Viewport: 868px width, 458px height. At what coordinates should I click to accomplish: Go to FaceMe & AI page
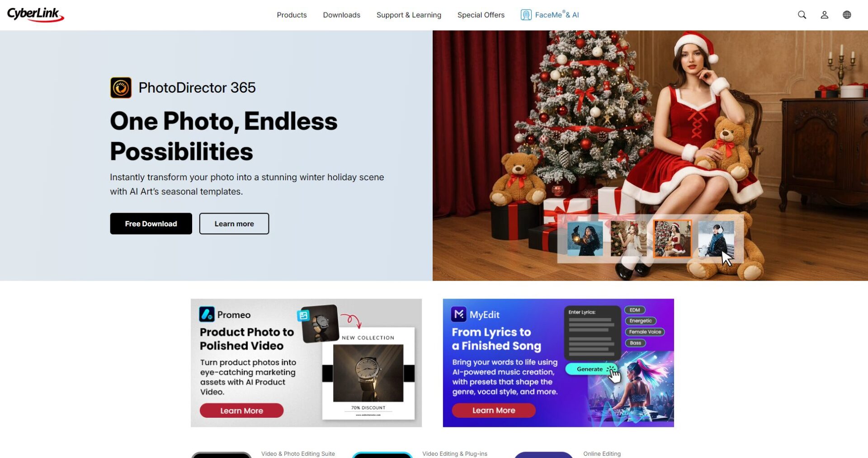click(557, 15)
